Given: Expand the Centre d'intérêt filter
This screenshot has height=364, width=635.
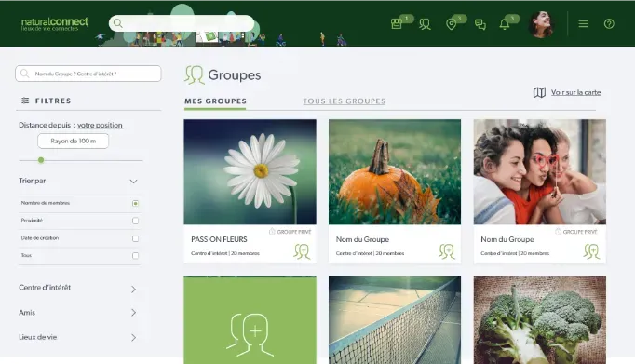Looking at the screenshot, I should tap(134, 290).
